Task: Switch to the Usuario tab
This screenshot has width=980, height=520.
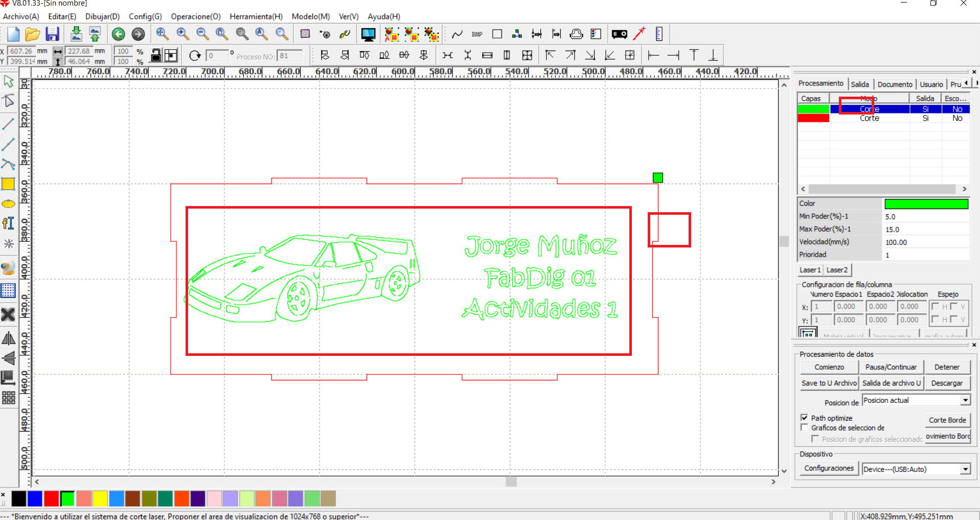Action: tap(931, 84)
